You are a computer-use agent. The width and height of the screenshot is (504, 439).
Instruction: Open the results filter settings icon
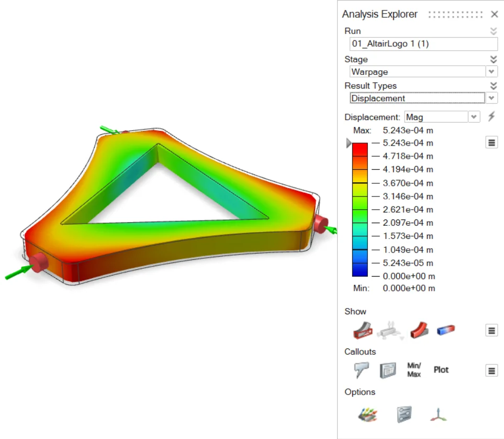click(405, 414)
